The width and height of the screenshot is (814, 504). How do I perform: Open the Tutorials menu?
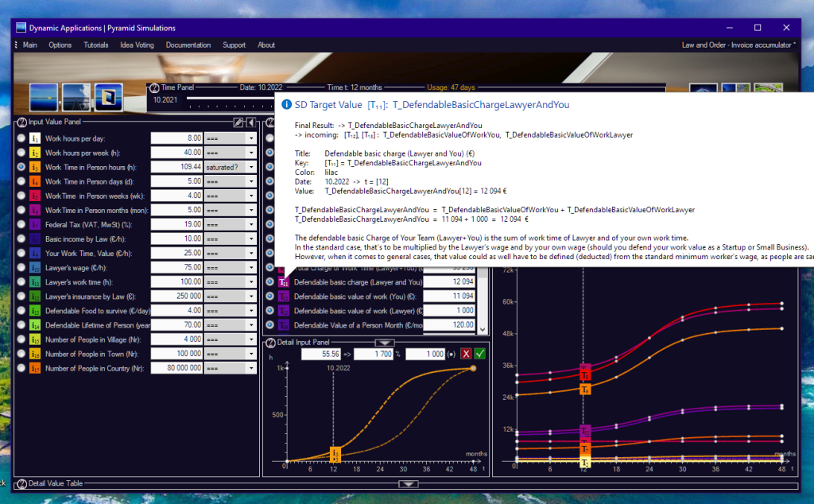(96, 45)
